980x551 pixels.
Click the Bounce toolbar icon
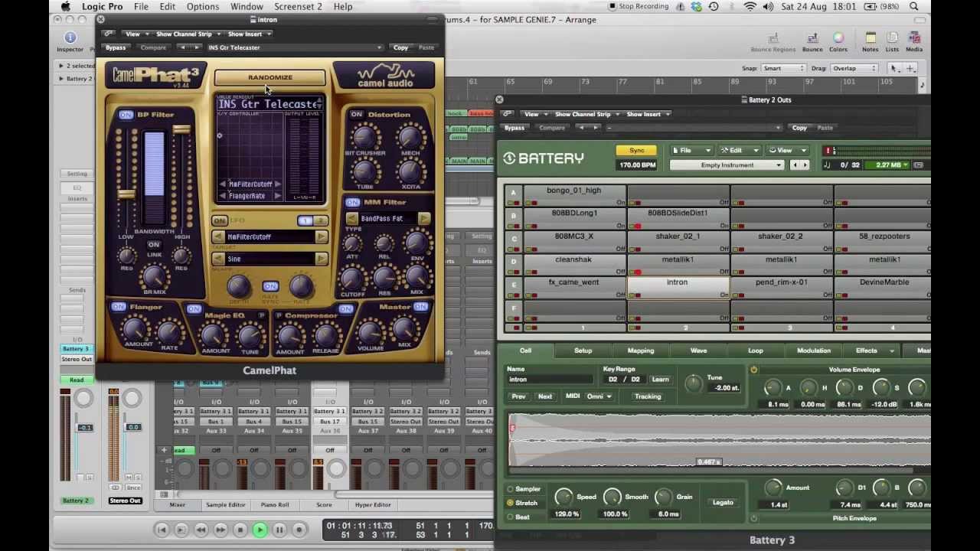(812, 41)
